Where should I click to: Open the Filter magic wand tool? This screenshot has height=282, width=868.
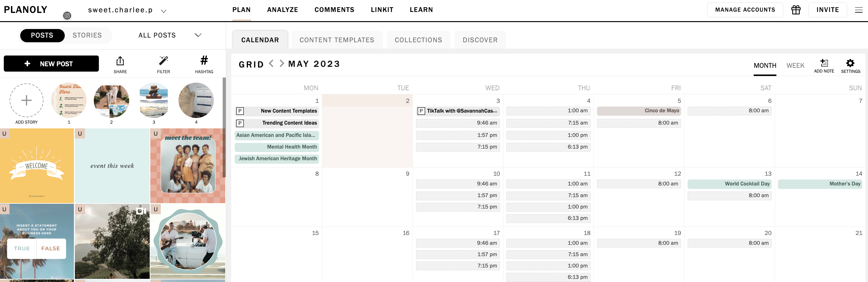pyautogui.click(x=163, y=61)
